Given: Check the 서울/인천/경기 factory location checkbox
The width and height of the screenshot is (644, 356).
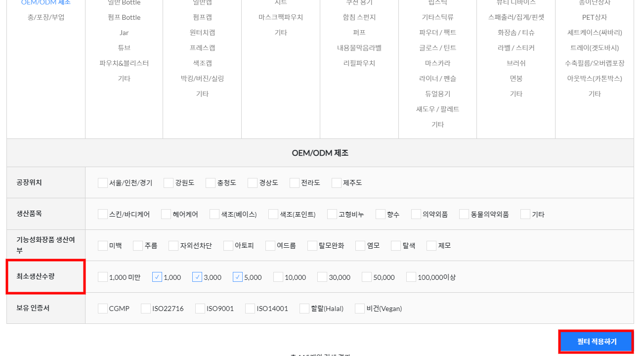Looking at the screenshot, I should point(103,183).
